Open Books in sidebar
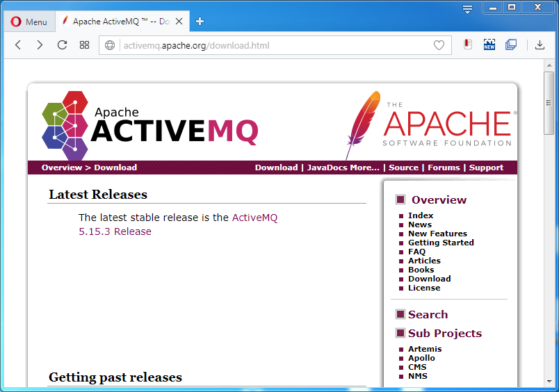This screenshot has width=559, height=392. (421, 270)
